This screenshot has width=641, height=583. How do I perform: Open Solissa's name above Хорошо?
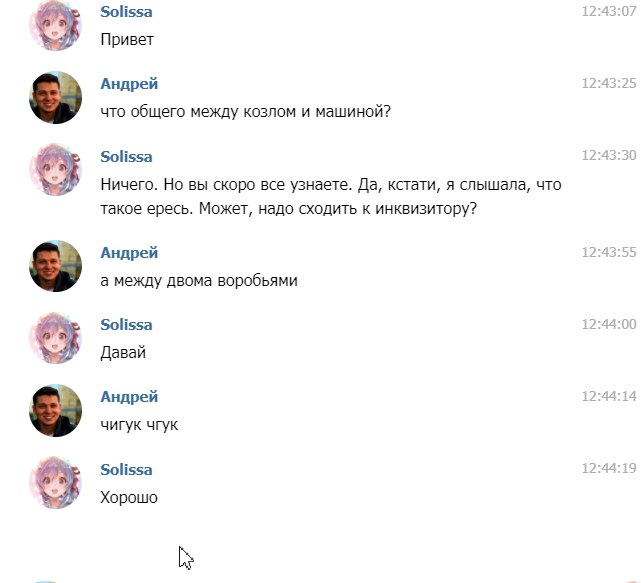click(x=126, y=470)
